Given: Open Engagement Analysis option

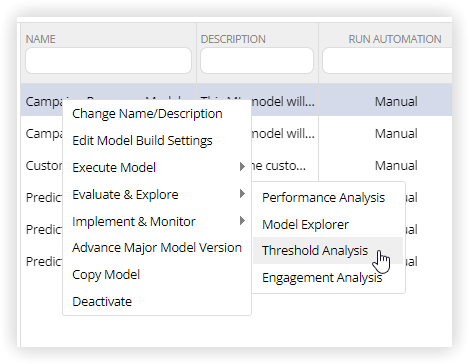Looking at the screenshot, I should [322, 278].
